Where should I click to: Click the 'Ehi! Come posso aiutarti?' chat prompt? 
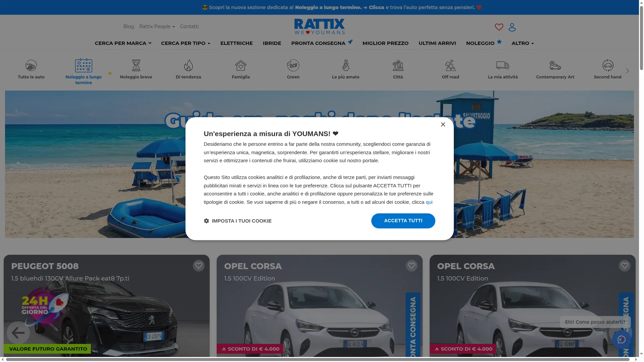[x=595, y=322]
